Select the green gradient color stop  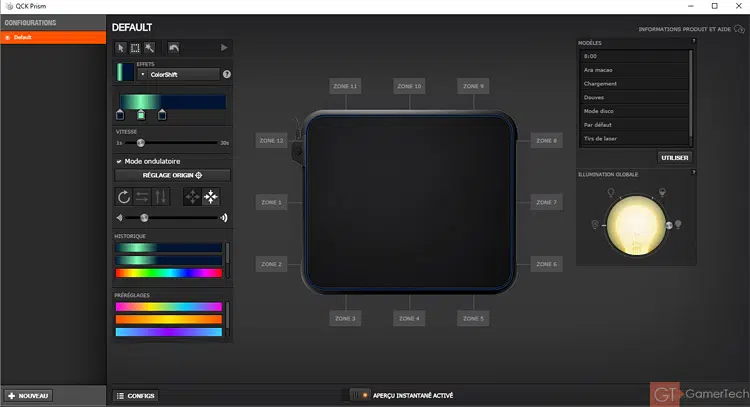point(141,115)
